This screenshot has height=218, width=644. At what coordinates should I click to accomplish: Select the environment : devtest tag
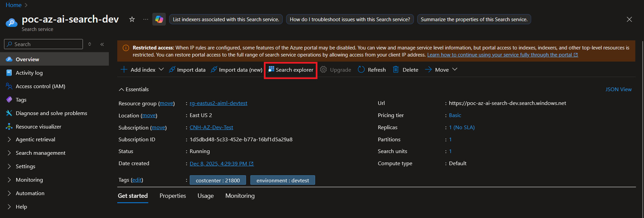coord(283,180)
